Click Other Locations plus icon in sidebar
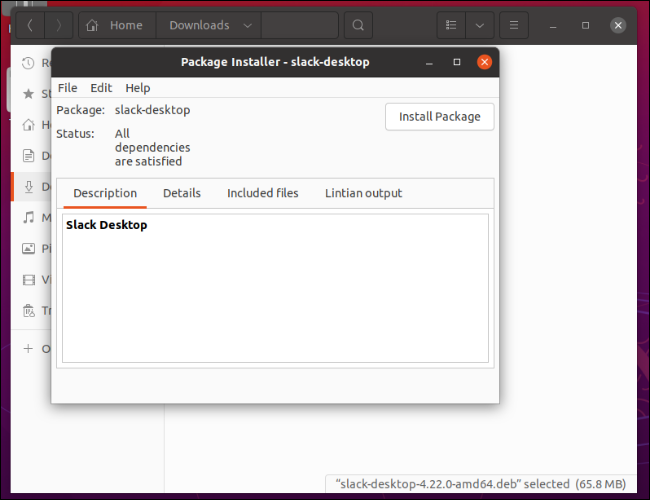Viewport: 650px width, 500px height. [28, 349]
